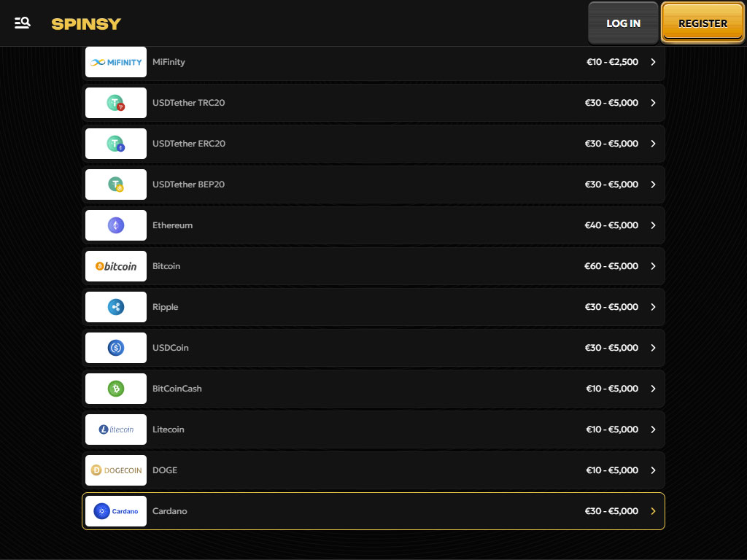Click the €60 - €5,000 Bitcoin limit

point(611,266)
